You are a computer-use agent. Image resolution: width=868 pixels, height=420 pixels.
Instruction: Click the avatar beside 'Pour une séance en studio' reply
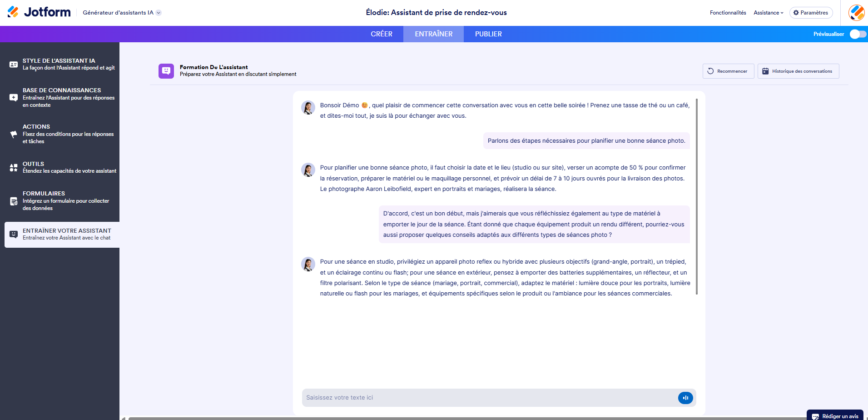(x=308, y=264)
